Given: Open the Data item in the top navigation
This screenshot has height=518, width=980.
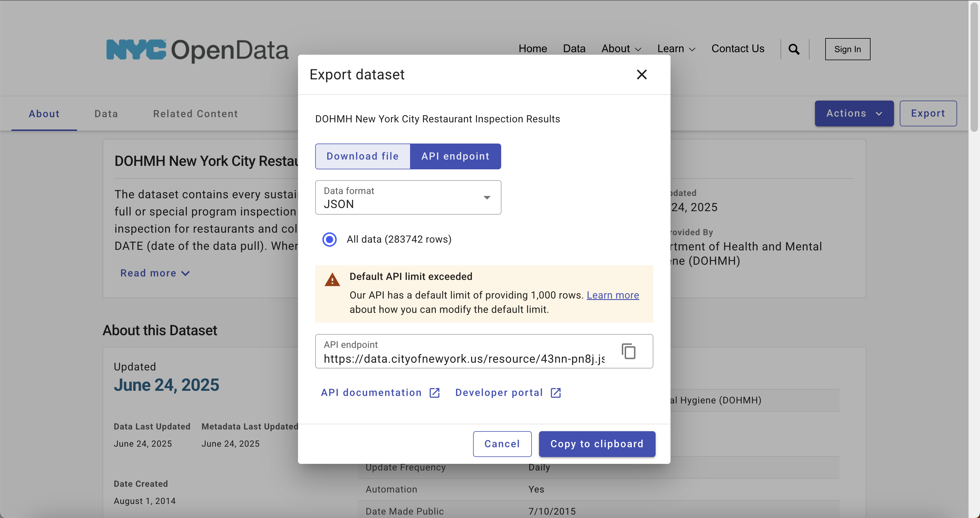Looking at the screenshot, I should click(x=574, y=49).
